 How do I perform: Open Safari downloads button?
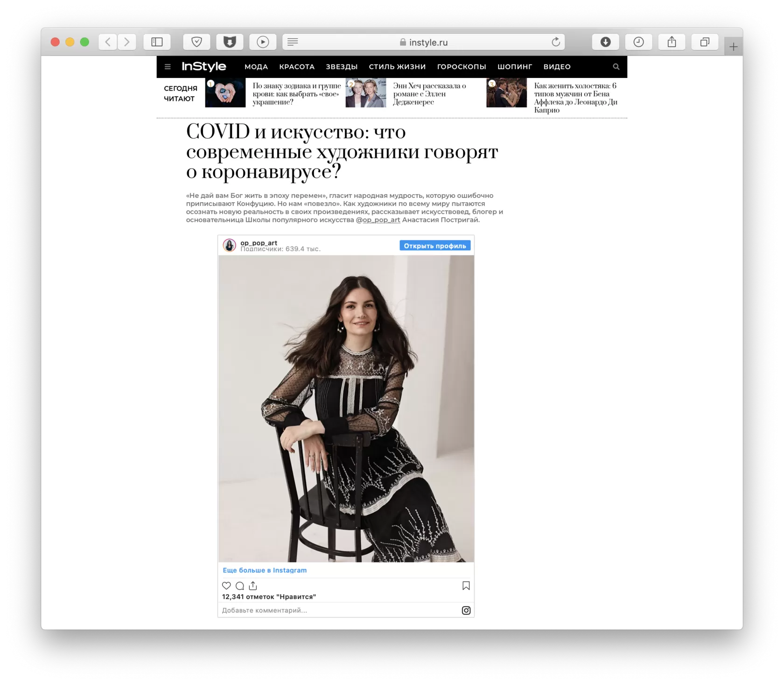tap(605, 42)
